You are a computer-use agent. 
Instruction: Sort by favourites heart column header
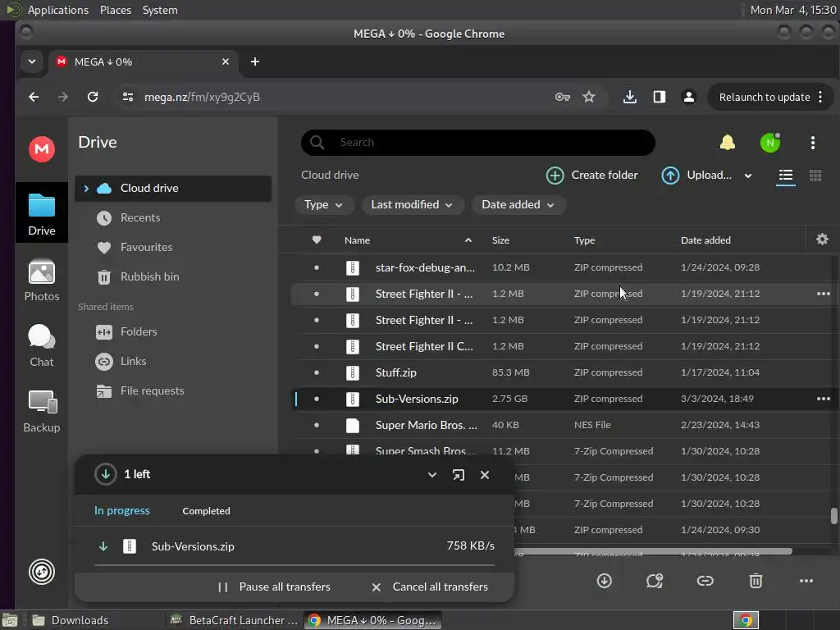pyautogui.click(x=317, y=240)
